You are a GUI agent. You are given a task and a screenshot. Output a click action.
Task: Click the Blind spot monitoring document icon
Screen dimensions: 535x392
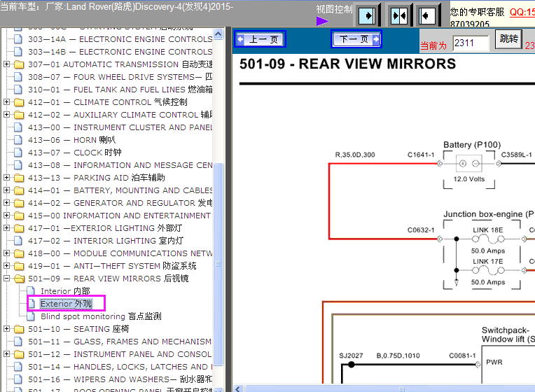tap(31, 316)
